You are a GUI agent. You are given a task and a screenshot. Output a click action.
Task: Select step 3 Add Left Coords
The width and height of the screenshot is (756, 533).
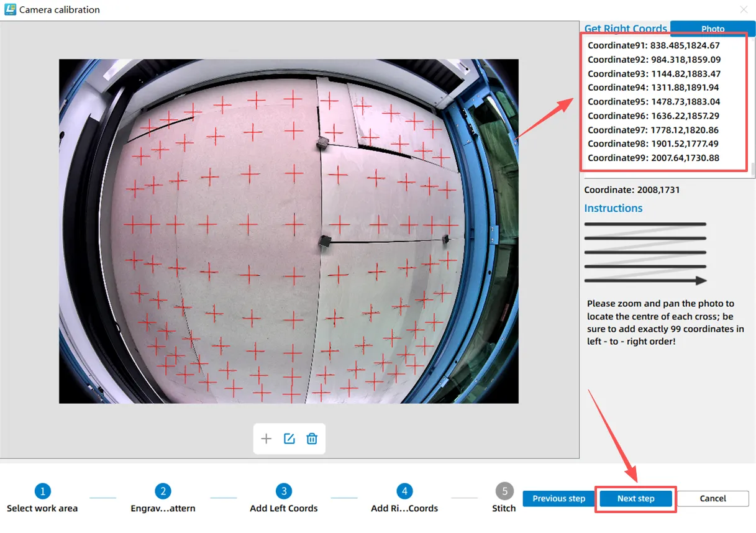[284, 491]
